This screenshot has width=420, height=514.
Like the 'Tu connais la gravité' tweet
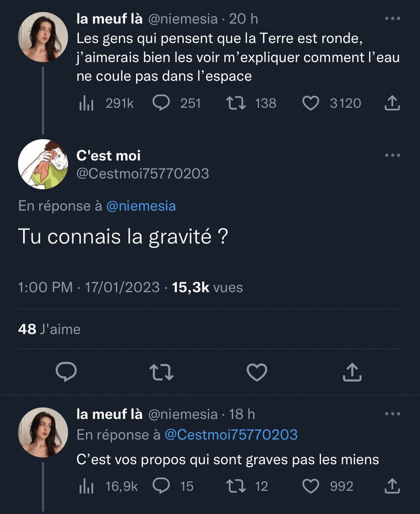pos(258,372)
